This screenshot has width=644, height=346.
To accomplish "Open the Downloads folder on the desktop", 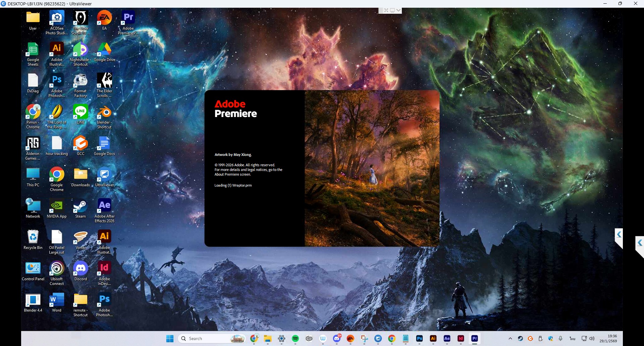I will point(80,177).
